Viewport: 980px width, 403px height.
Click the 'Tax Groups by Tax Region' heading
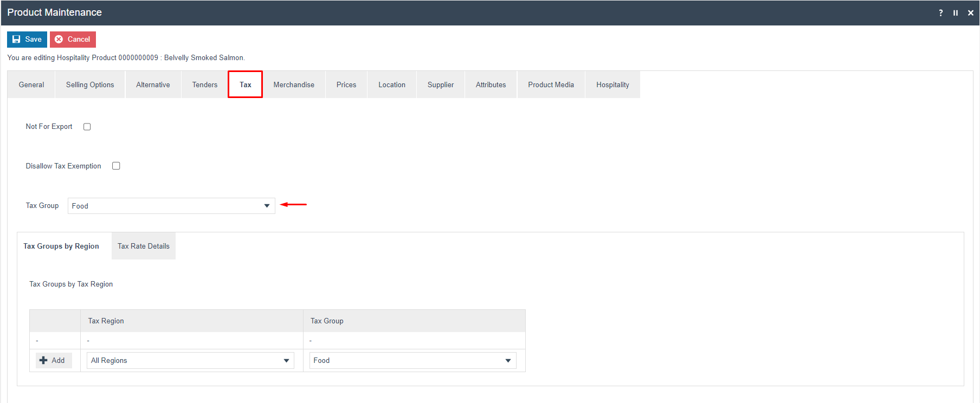pos(71,284)
